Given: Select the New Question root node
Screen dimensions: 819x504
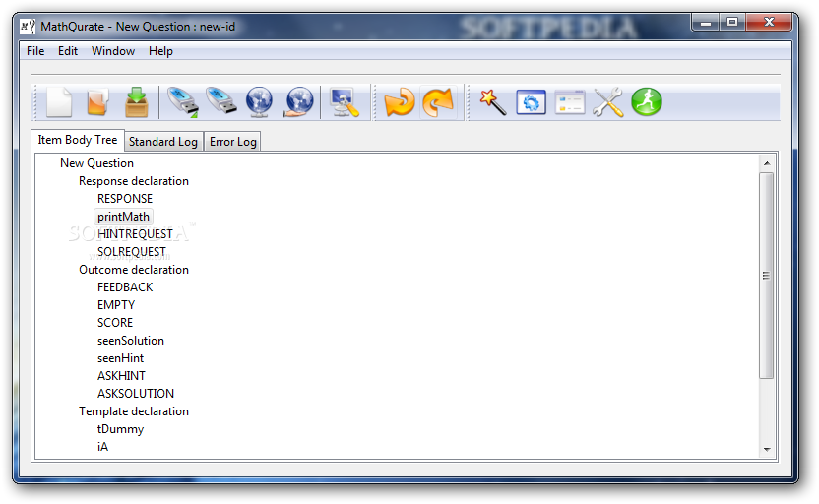Looking at the screenshot, I should tap(96, 163).
